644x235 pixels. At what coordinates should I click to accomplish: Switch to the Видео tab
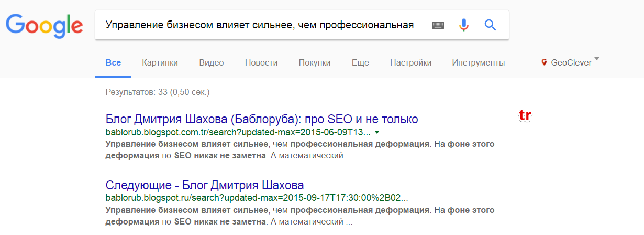[212, 63]
